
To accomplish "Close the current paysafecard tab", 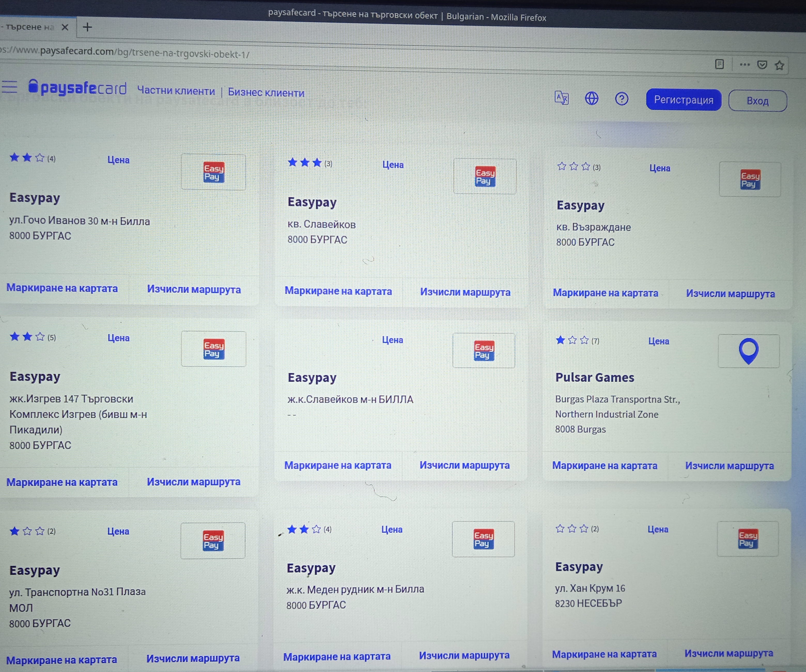I will 65,27.
